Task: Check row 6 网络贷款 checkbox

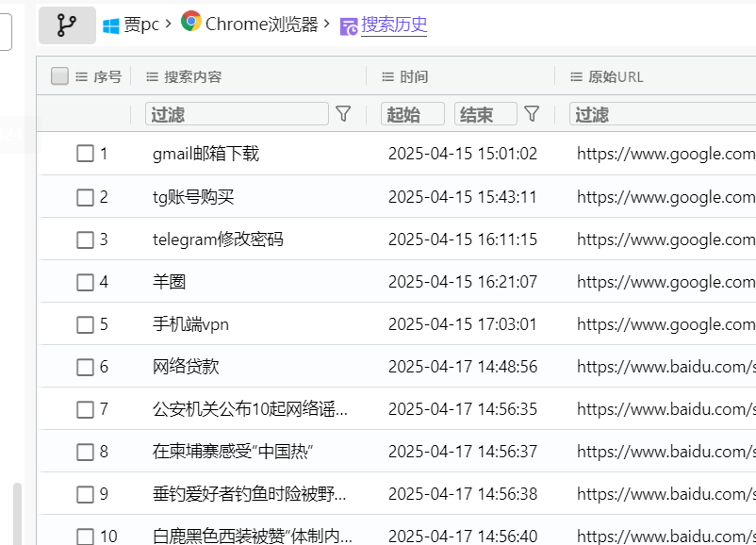Action: pos(86,367)
